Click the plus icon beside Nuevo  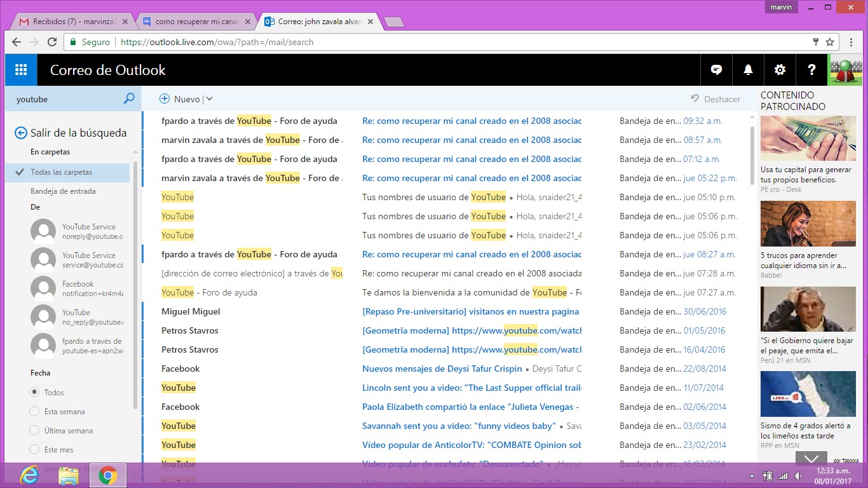pos(165,98)
